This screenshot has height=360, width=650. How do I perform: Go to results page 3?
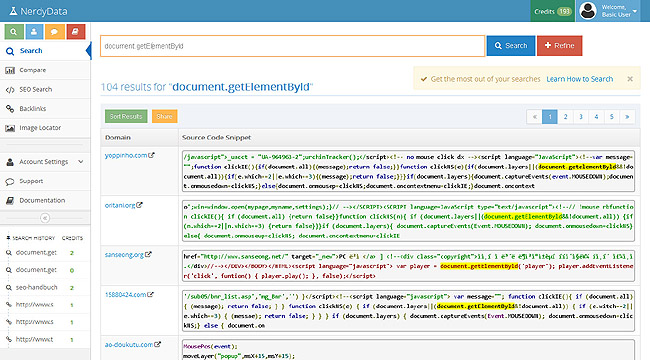click(x=581, y=117)
